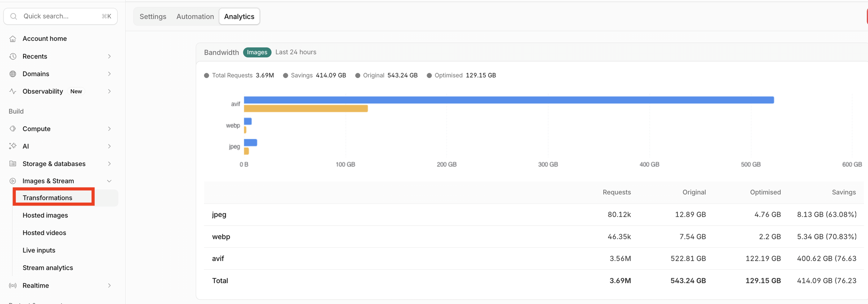Screen dimensions: 868x304
Task: Click the 46.35k requests cell
Action: coord(619,237)
